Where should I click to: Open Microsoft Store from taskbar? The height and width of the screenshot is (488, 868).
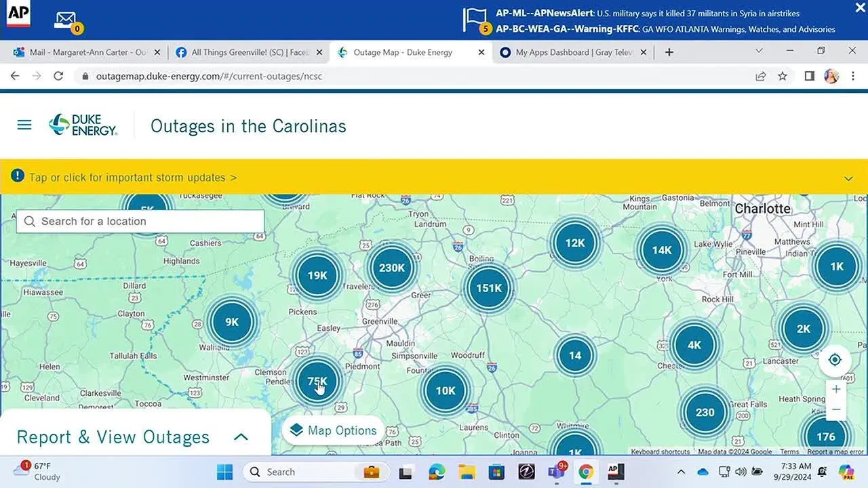pyautogui.click(x=496, y=472)
